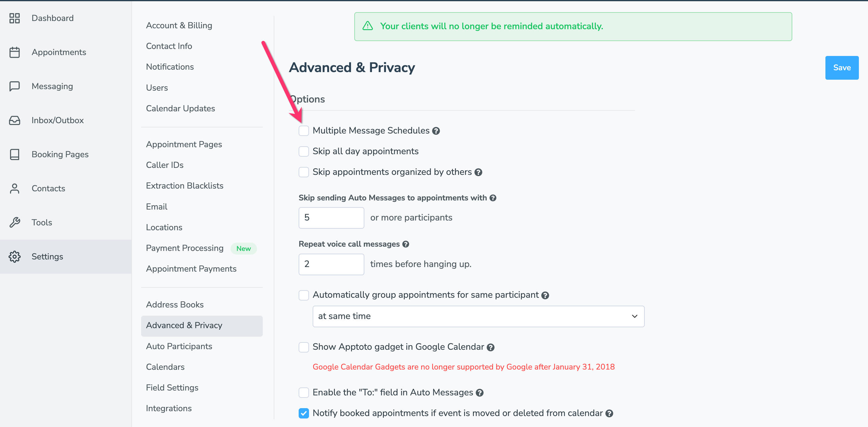Select the Appointments calendar icon

(15, 52)
